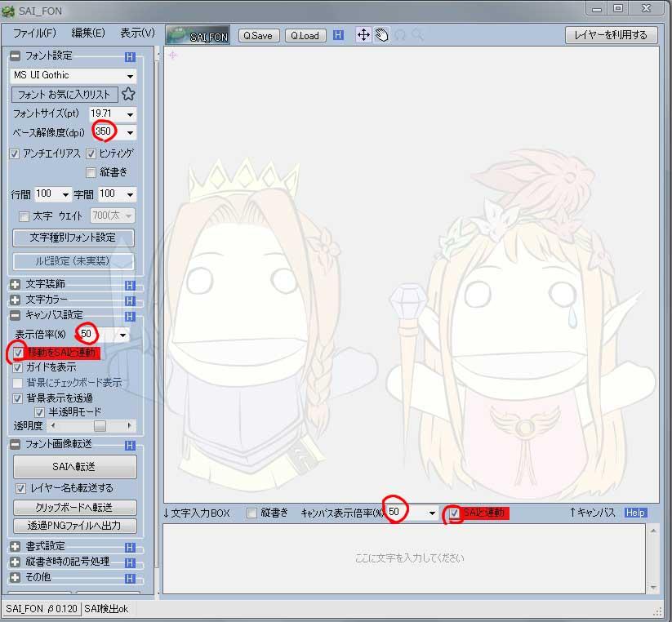Select the hand pan tool
Viewport: 672px width, 622px height.
tap(381, 35)
